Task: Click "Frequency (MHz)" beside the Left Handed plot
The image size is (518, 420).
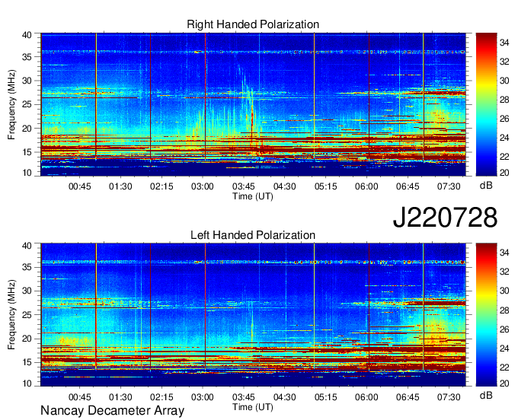Action: [11, 315]
